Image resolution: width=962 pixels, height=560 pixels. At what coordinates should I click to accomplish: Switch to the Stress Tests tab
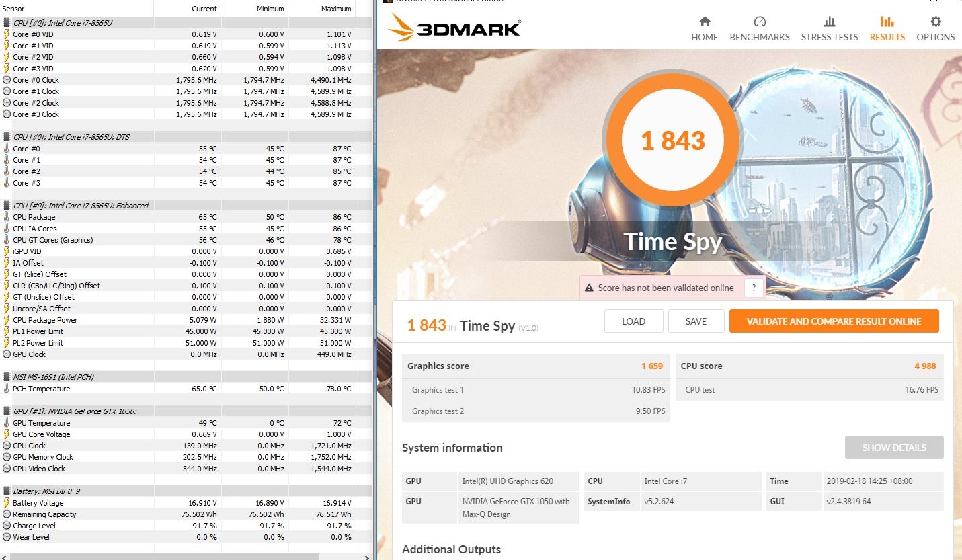click(830, 29)
